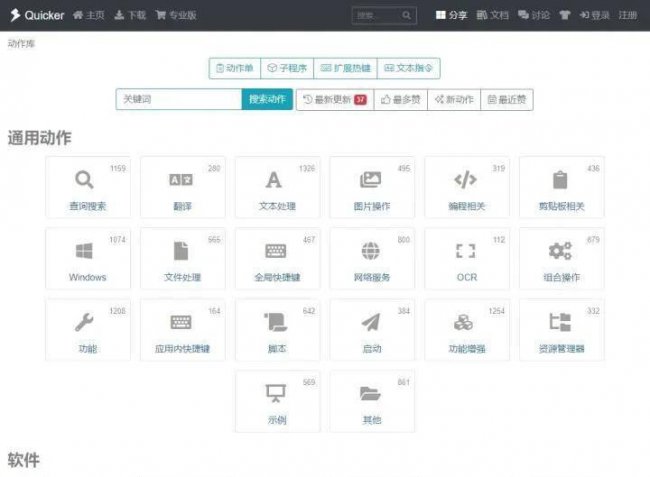Open the 编程相关 code brackets icon
The image size is (650, 477).
click(x=465, y=179)
